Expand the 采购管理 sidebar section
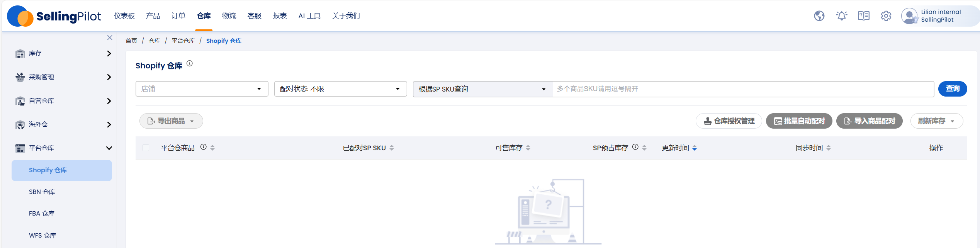The height and width of the screenshot is (248, 980). 109,77
